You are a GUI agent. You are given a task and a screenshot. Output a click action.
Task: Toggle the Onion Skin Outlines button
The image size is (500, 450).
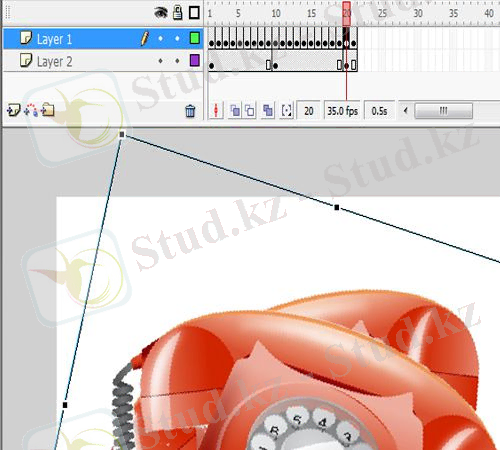[250, 110]
